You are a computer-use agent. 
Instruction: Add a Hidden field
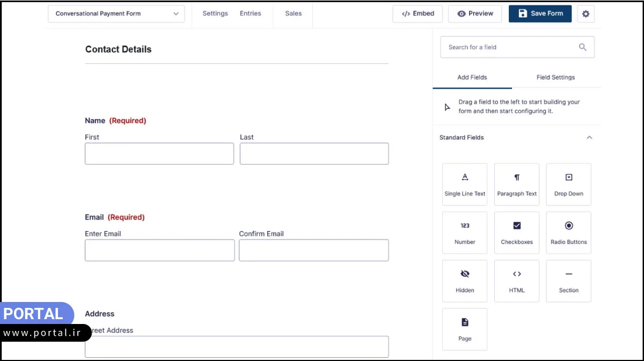click(465, 281)
